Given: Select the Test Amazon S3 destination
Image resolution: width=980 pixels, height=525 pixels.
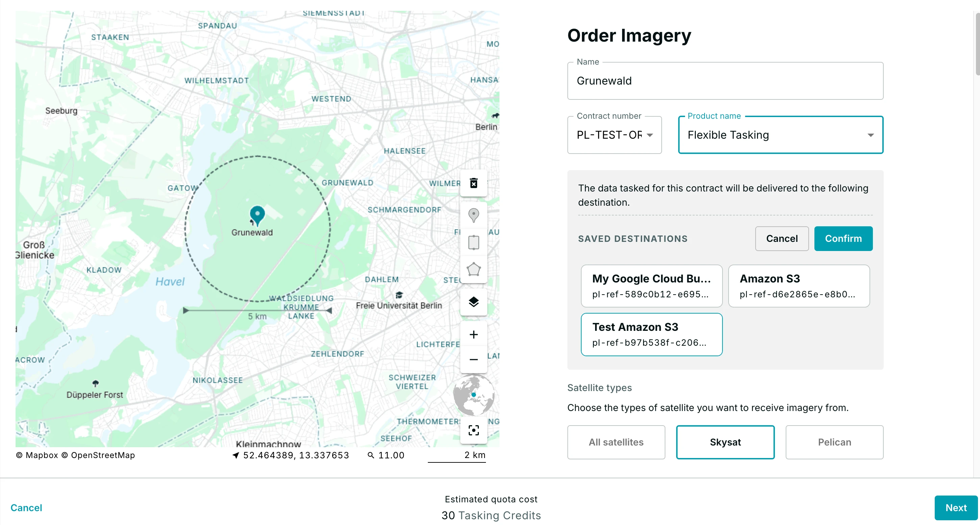Looking at the screenshot, I should pyautogui.click(x=651, y=334).
